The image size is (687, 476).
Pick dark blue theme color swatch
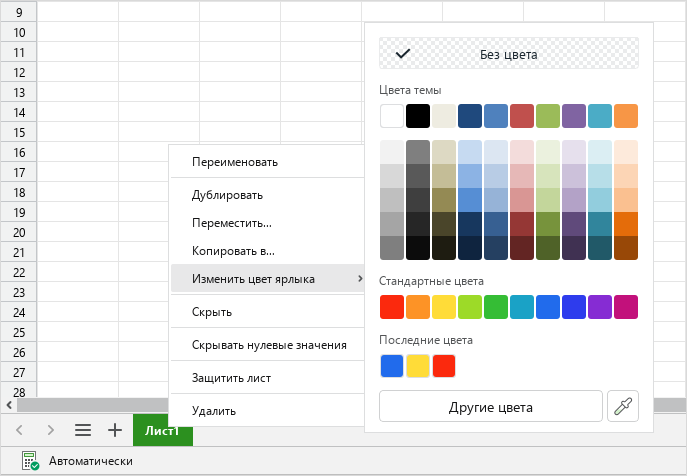tap(470, 116)
